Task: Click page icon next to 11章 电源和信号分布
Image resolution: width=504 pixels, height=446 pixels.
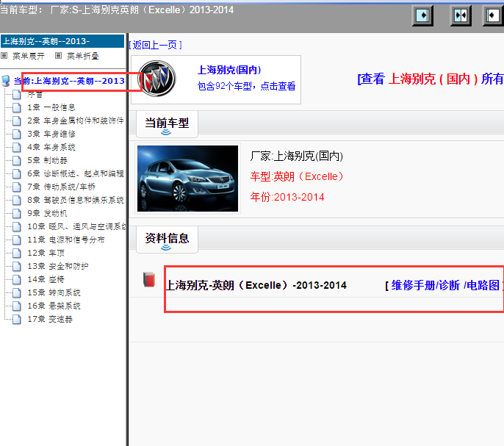Action: coord(17,240)
